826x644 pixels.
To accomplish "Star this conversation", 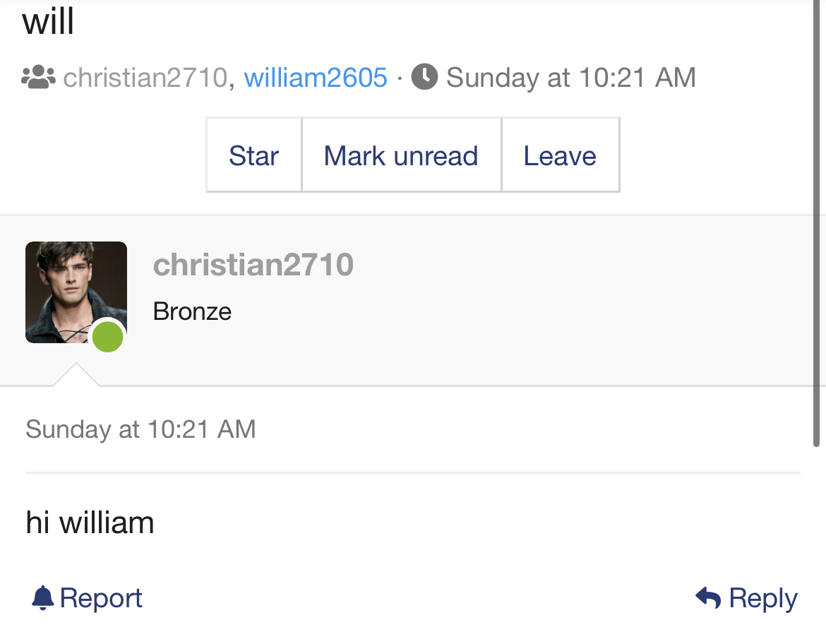I will pos(254,155).
